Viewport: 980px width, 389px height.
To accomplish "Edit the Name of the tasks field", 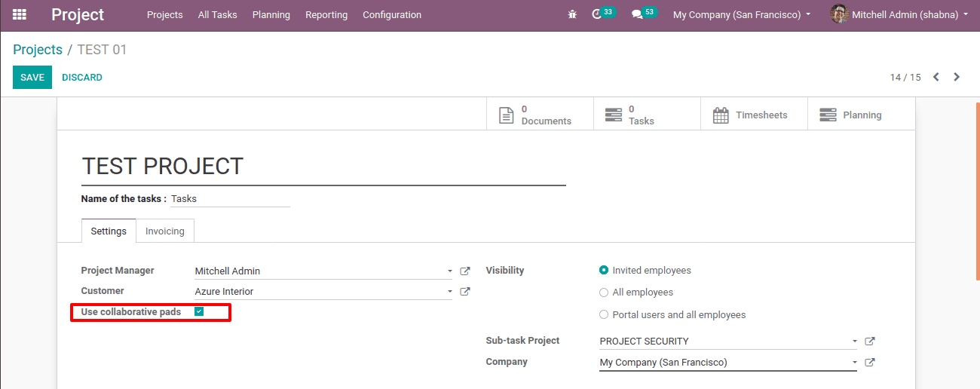I will [231, 199].
